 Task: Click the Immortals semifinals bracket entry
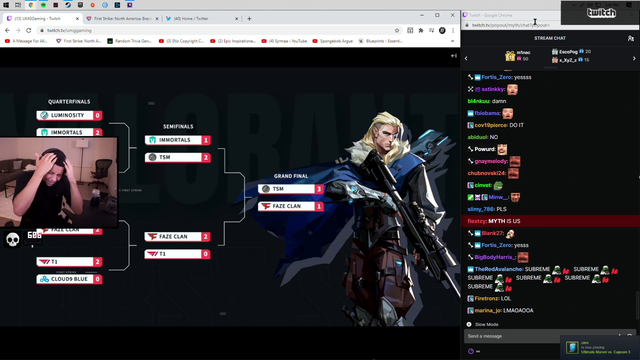(x=178, y=140)
